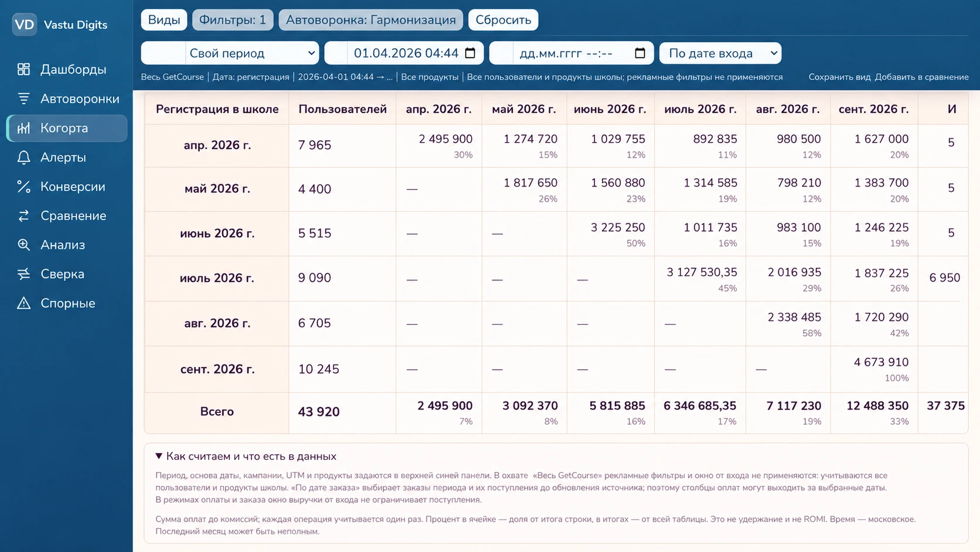
Task: Click total value 12 488 350
Action: (877, 406)
